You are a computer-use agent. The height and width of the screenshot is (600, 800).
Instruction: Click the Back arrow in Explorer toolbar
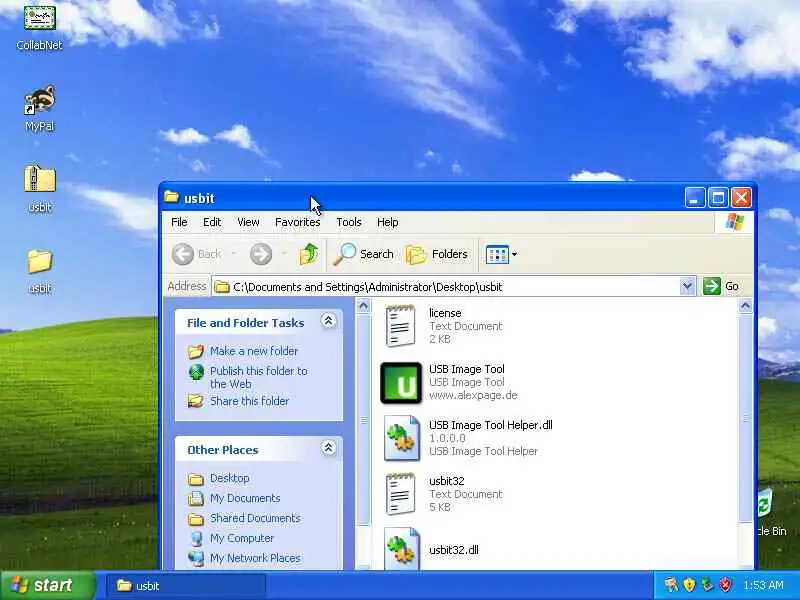[183, 254]
